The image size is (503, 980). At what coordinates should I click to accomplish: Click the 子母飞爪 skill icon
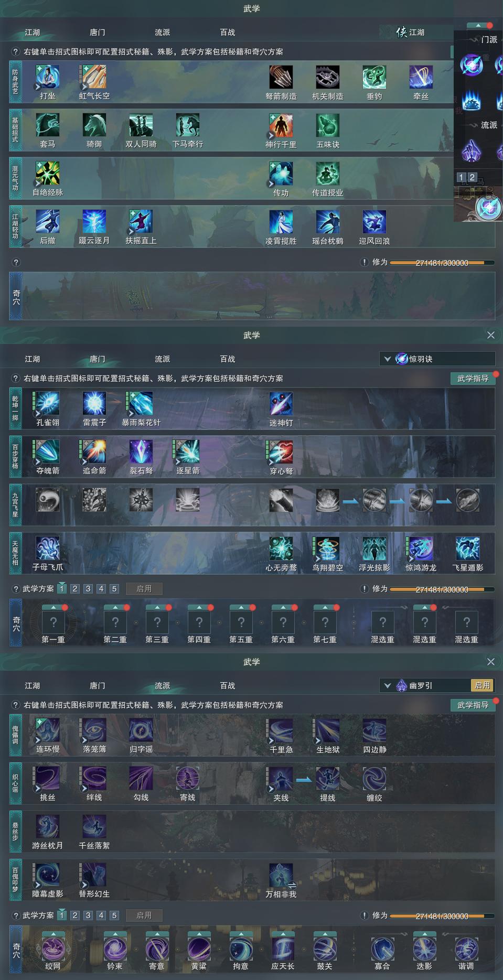(x=48, y=548)
